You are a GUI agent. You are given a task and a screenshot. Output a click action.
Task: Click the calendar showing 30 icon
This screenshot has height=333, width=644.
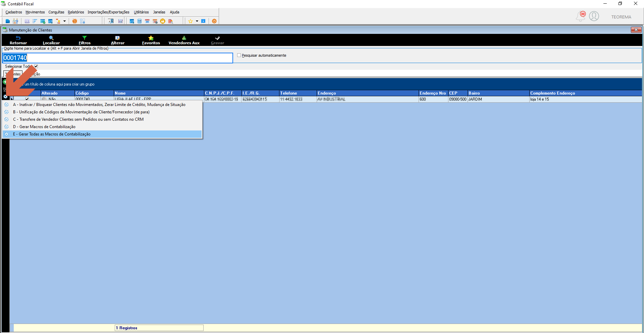coord(147,21)
